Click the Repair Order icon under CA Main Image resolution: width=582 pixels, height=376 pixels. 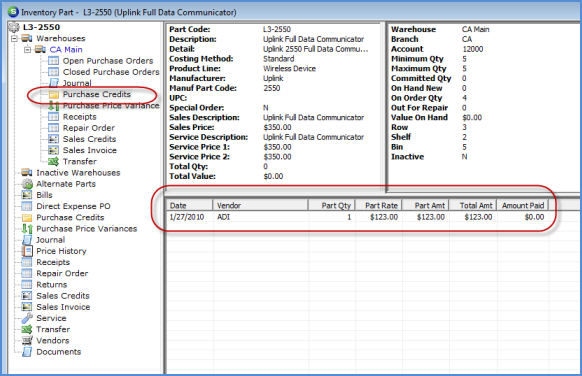click(x=53, y=128)
